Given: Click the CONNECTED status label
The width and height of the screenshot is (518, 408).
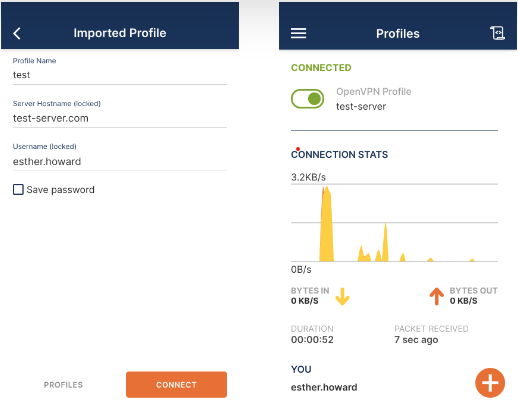Looking at the screenshot, I should (321, 68).
